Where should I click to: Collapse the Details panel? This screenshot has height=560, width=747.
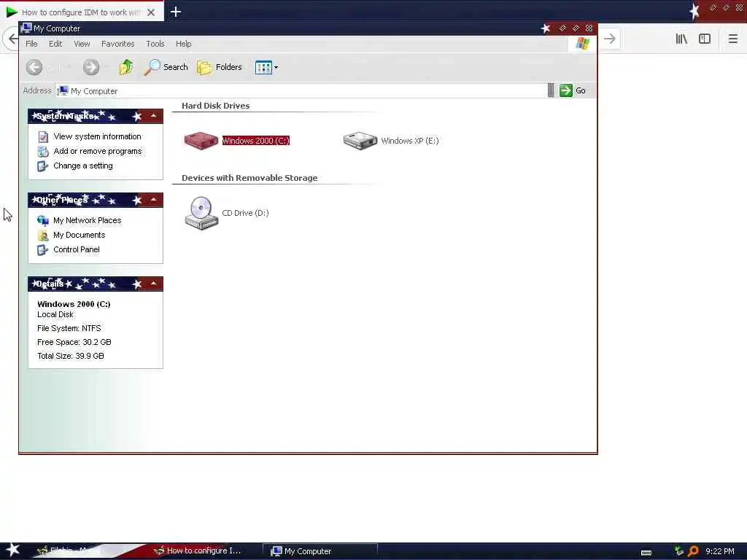(153, 284)
